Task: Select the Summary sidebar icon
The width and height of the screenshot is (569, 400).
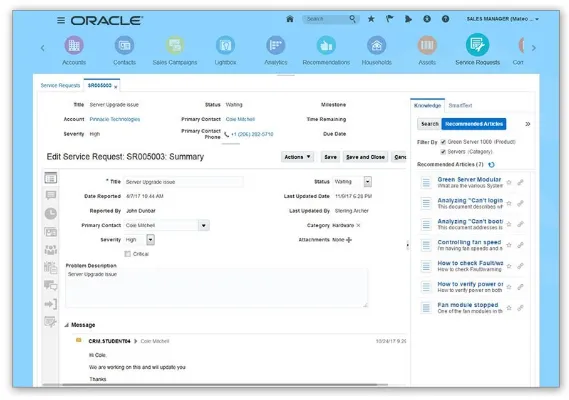Action: (51, 178)
